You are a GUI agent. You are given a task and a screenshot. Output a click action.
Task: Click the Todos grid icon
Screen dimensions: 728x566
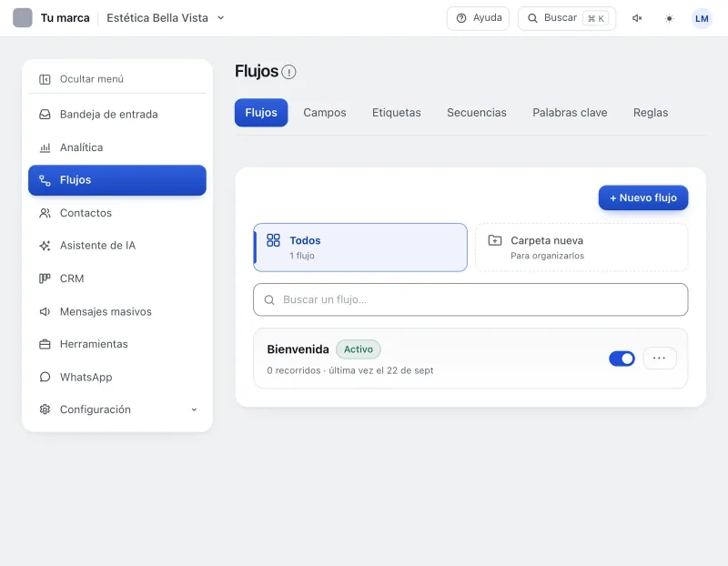point(273,240)
